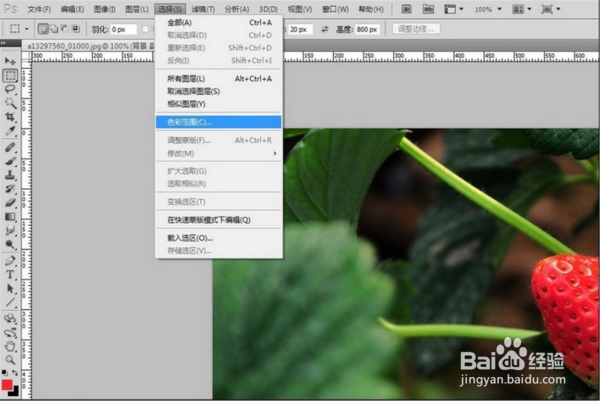Choose 所有图层(L) menu entry
Viewport: 600px width, 401px height.
pyautogui.click(x=219, y=78)
